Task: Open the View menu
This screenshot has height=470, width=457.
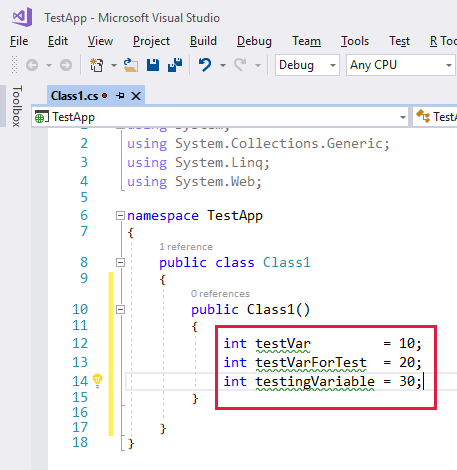Action: tap(100, 41)
